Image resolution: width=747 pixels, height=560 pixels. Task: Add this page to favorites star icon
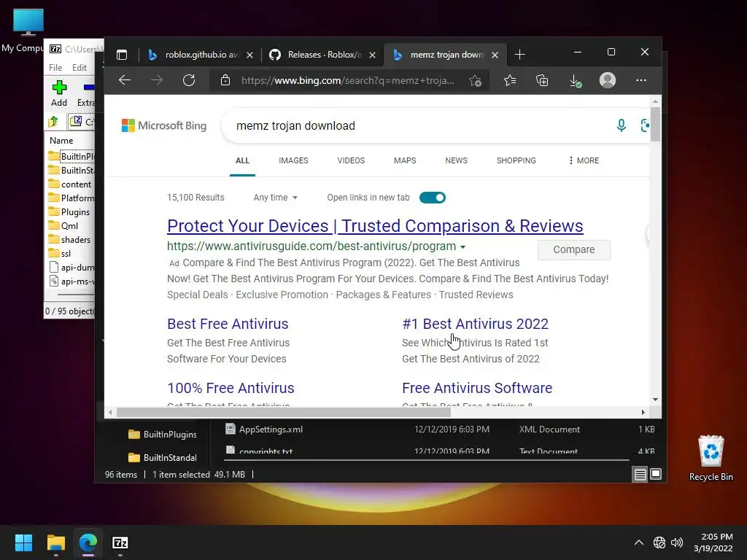[475, 80]
